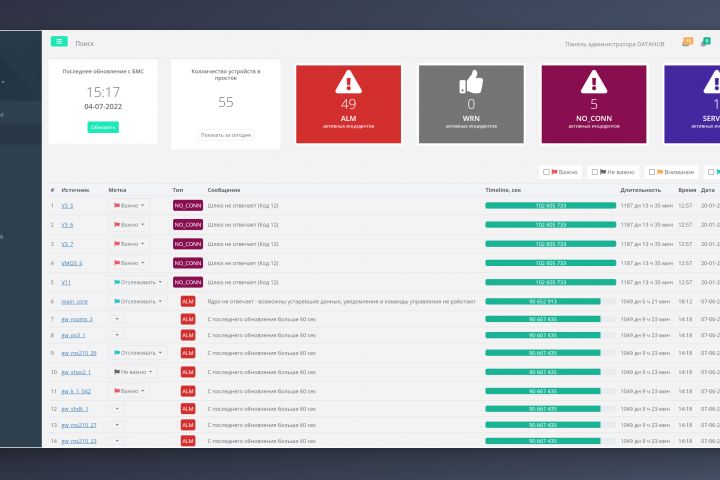Enable the black-flag Не важно filter checkbox
Screen dimensions: 720x480
tap(595, 172)
